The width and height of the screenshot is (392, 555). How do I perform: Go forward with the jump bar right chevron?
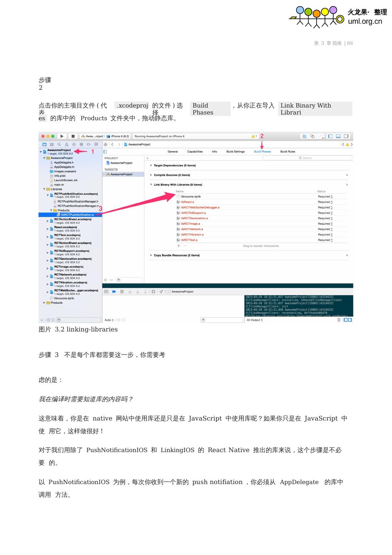point(119,145)
